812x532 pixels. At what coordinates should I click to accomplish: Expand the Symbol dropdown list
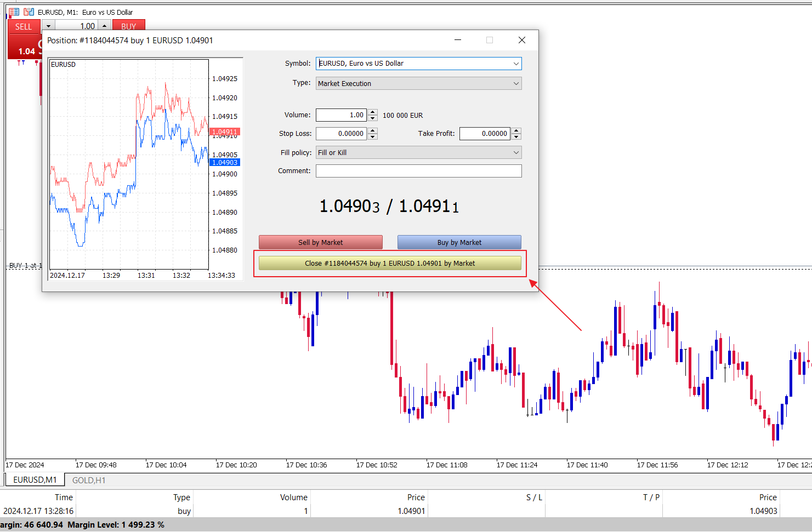tap(515, 64)
